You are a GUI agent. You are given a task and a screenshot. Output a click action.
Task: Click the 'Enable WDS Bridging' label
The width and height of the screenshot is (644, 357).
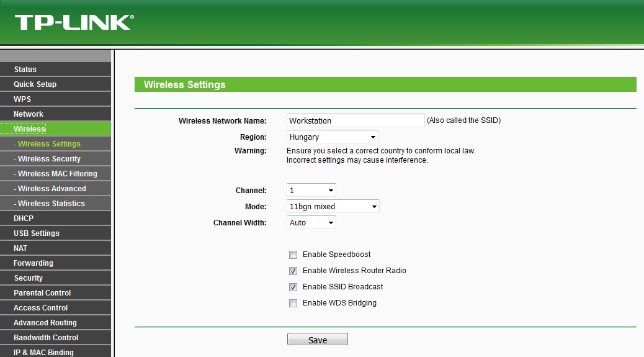click(339, 303)
